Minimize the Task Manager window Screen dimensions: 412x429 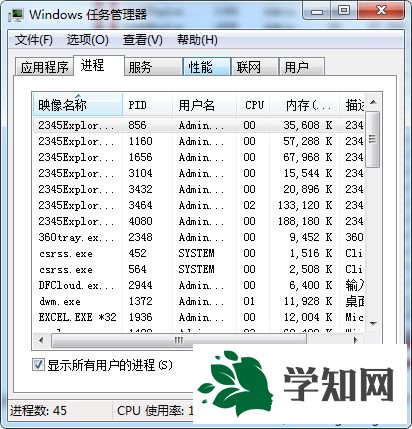[317, 11]
